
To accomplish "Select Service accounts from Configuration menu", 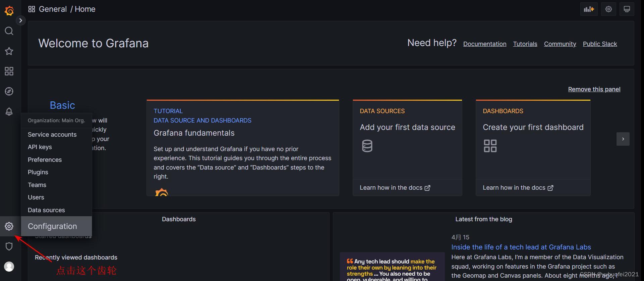I will (x=52, y=135).
